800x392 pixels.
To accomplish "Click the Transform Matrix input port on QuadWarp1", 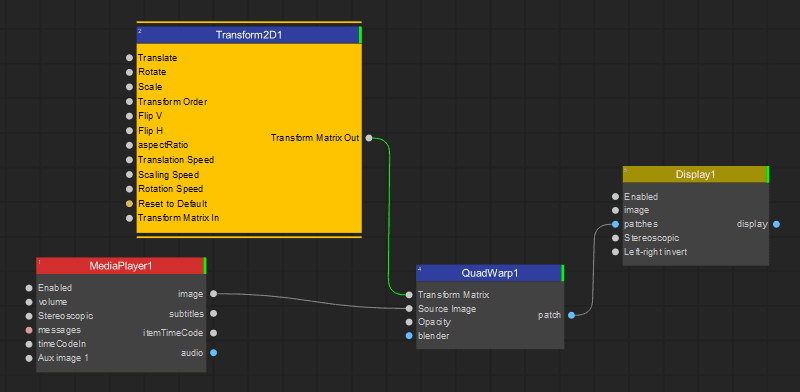I will (x=409, y=295).
